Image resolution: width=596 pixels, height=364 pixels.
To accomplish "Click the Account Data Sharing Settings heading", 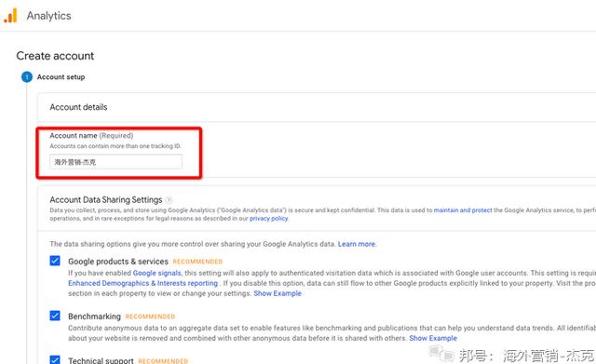I will (106, 200).
